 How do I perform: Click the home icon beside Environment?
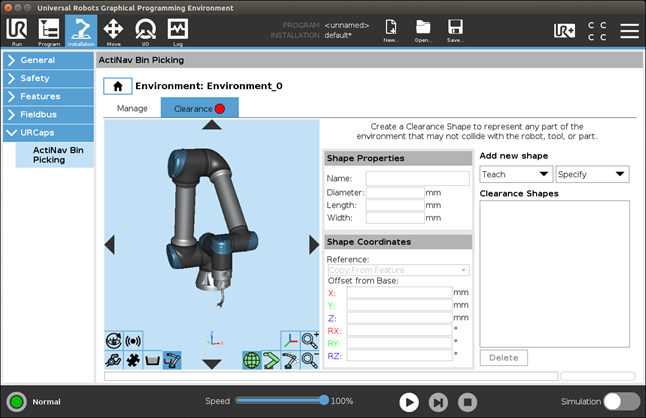point(116,86)
